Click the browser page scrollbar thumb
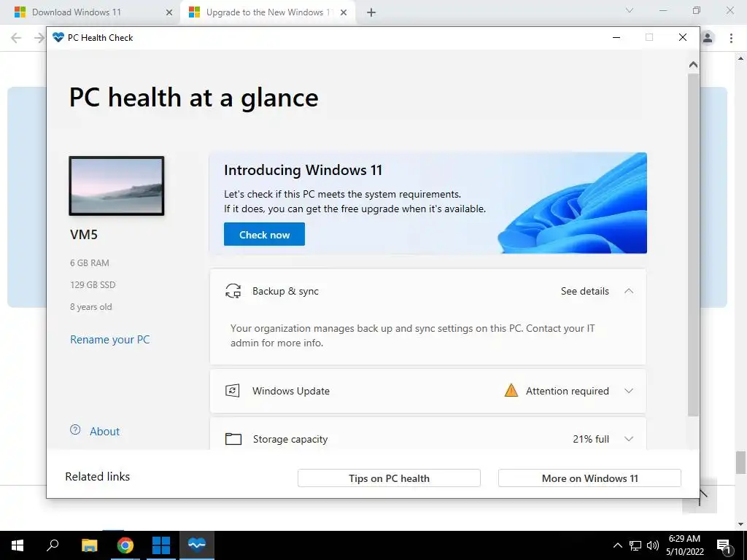 click(741, 463)
